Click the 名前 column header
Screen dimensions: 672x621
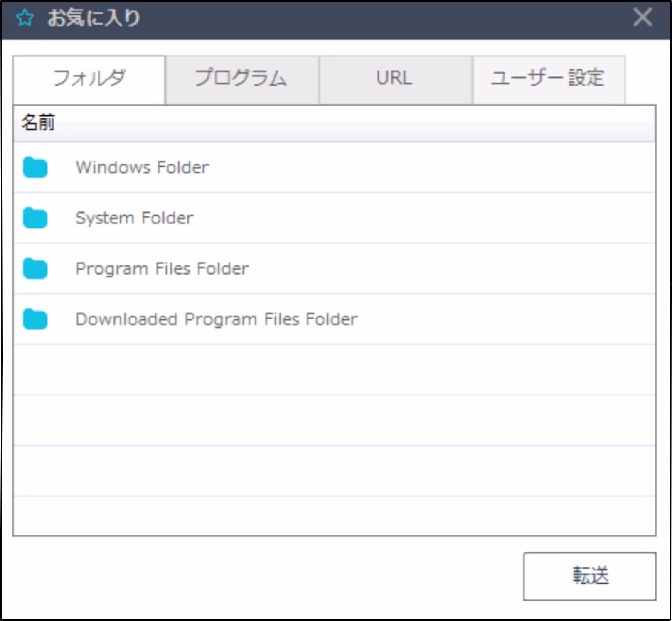pos(335,123)
